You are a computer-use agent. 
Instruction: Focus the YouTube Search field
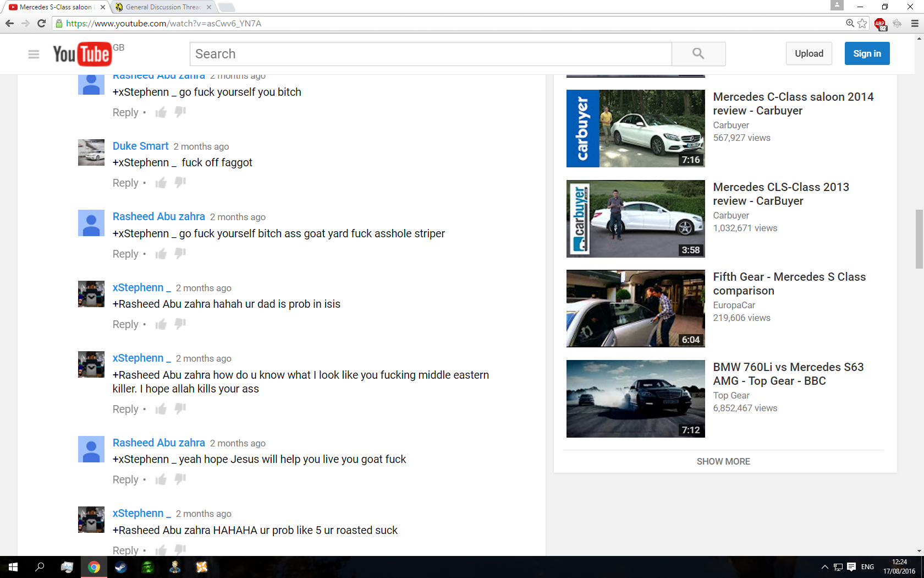tap(431, 53)
